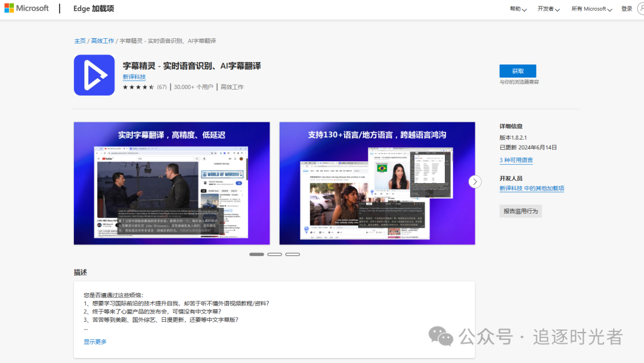
Task: Click the right carousel arrow
Action: pyautogui.click(x=475, y=181)
